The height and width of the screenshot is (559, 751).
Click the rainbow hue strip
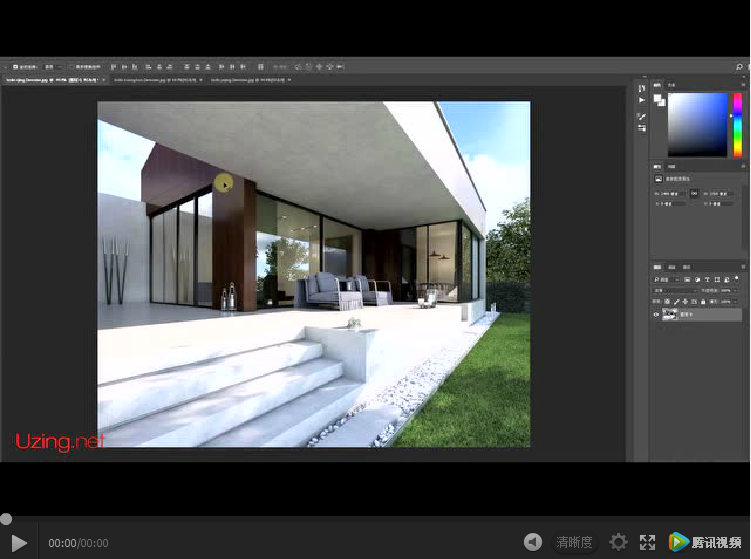pyautogui.click(x=738, y=124)
